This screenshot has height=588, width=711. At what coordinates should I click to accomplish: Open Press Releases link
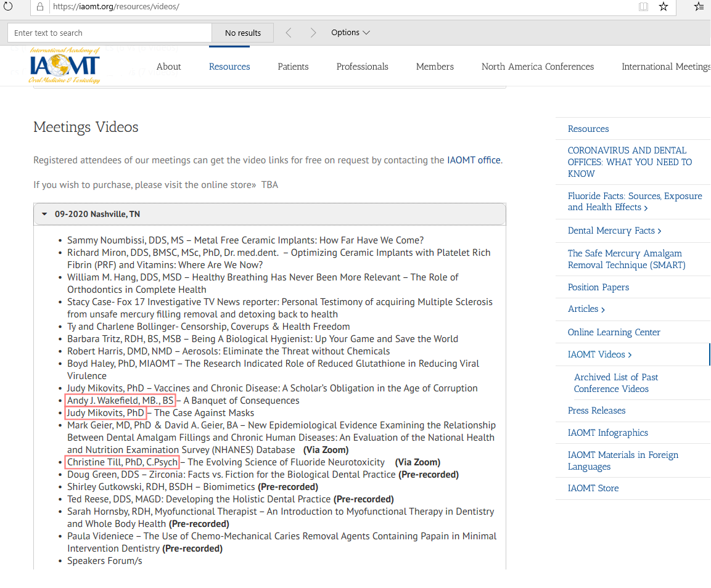pos(596,410)
